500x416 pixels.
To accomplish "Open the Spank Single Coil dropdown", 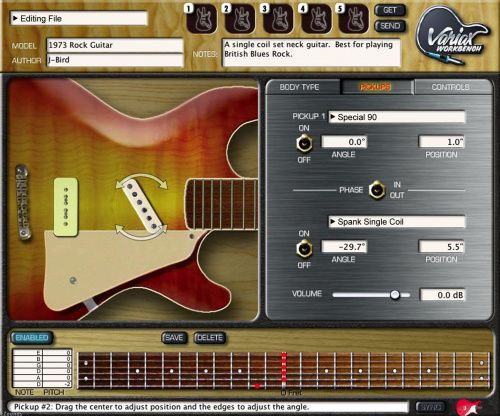I will point(397,222).
